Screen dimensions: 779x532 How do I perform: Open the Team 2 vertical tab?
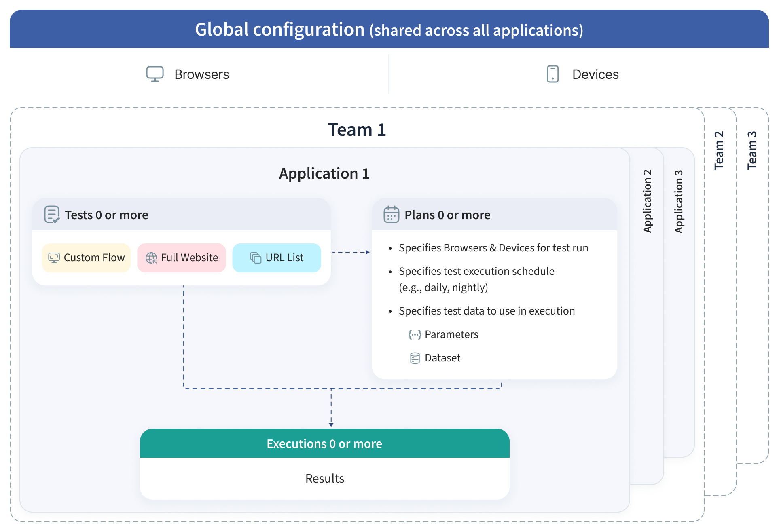(719, 150)
